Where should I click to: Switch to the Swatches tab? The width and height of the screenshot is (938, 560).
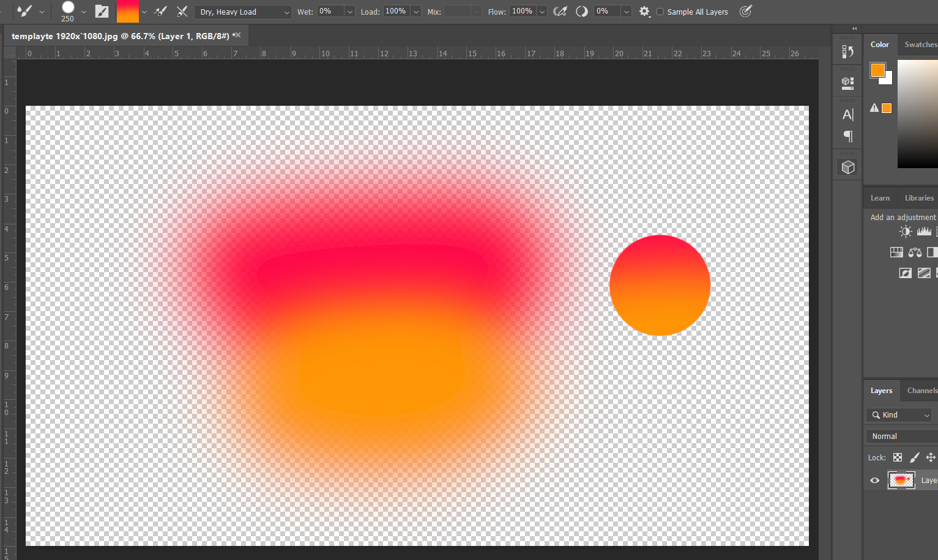pos(920,45)
